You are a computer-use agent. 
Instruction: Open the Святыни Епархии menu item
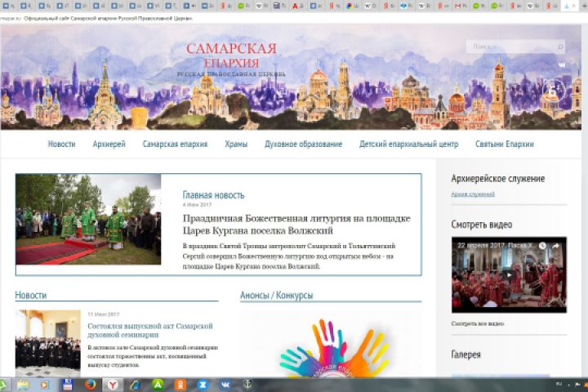point(505,144)
